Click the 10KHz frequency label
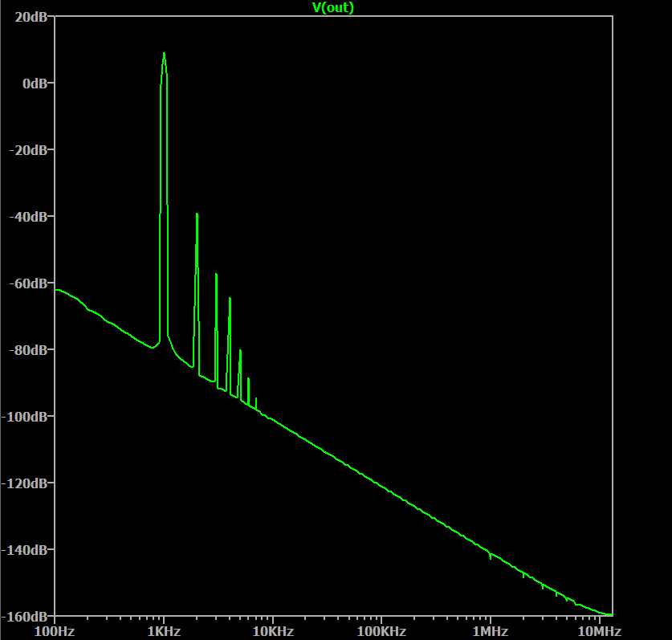 [273, 631]
